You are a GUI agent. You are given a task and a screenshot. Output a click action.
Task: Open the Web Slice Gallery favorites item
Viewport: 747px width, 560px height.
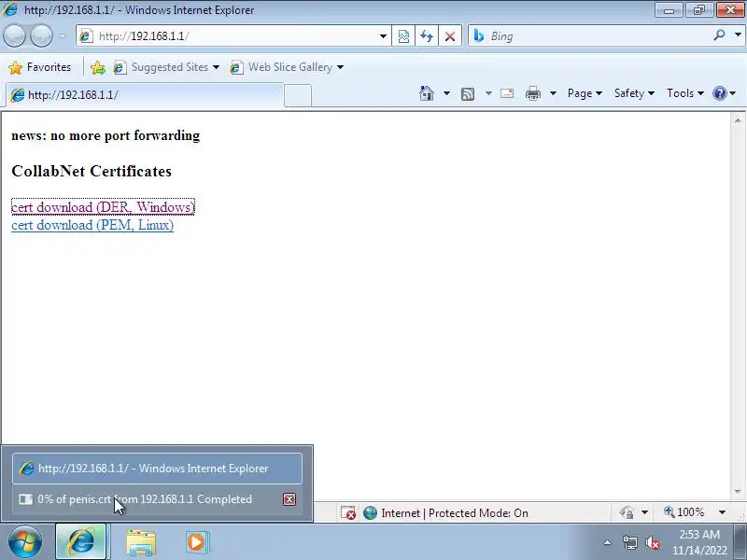[287, 67]
